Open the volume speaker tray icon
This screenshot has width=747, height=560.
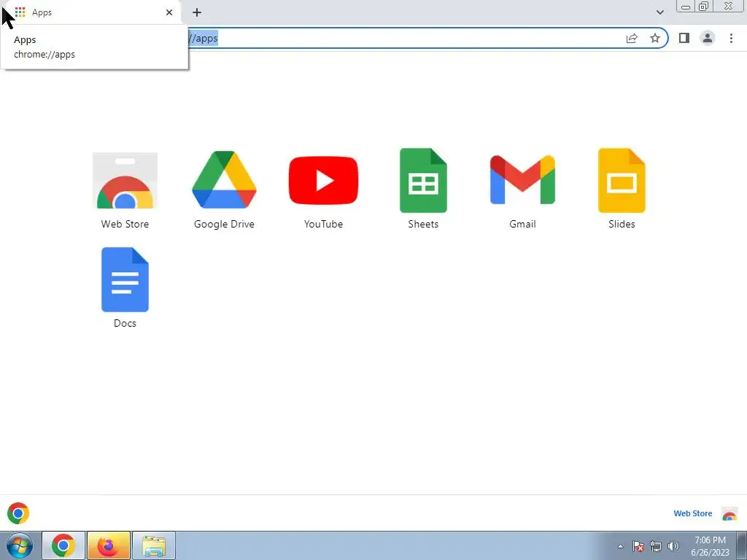coord(673,546)
